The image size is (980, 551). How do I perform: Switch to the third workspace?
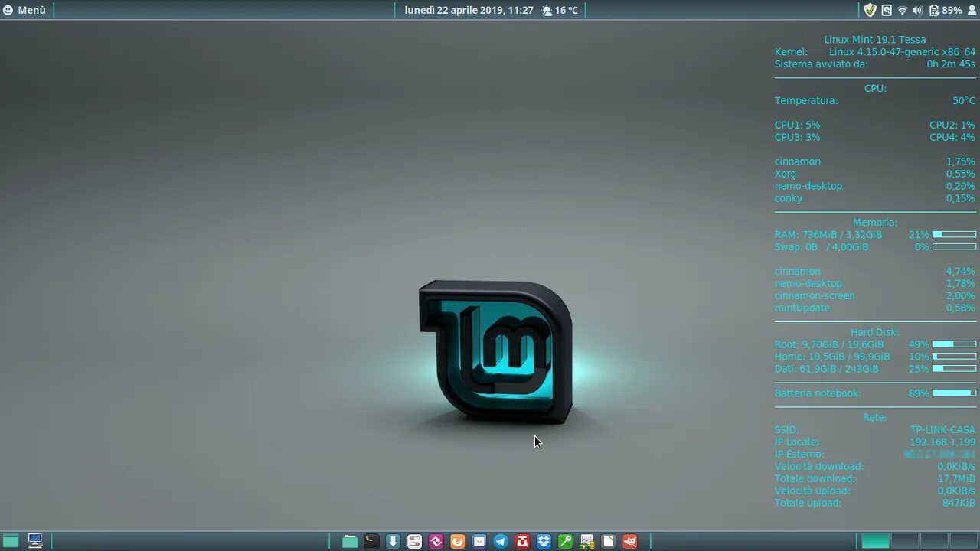(934, 541)
